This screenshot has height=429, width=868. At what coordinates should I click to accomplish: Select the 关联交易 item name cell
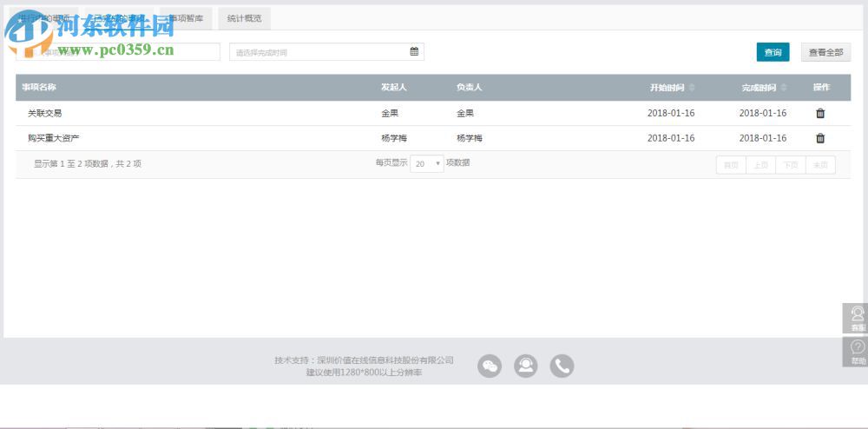point(45,114)
